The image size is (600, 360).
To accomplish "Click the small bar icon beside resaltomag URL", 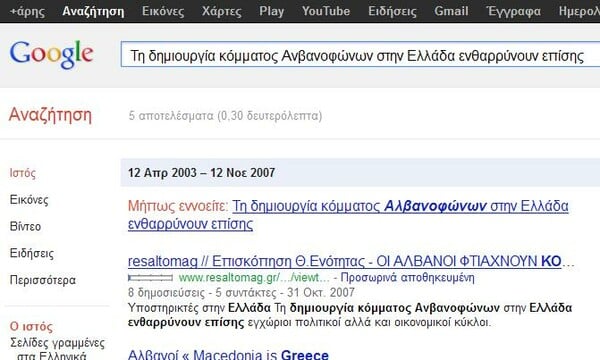I will [150, 278].
